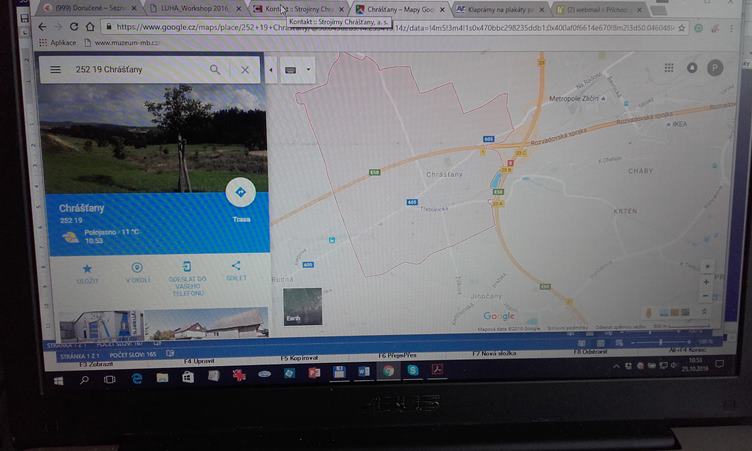Switch to the 'Kontakt :: Strojírny' tab

coord(300,9)
